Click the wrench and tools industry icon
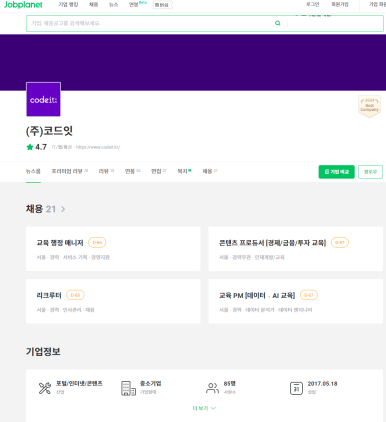This screenshot has height=422, width=386. [45, 388]
